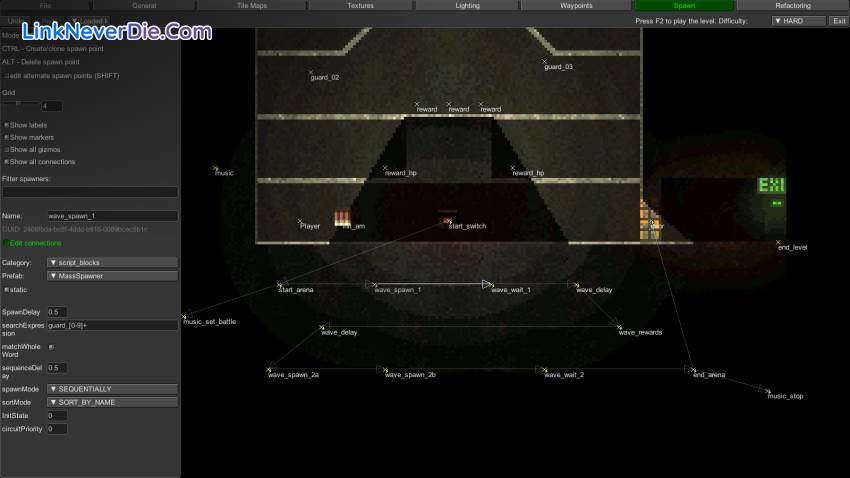
Task: Click 'Press F2 to play the level' text
Action: click(x=676, y=21)
